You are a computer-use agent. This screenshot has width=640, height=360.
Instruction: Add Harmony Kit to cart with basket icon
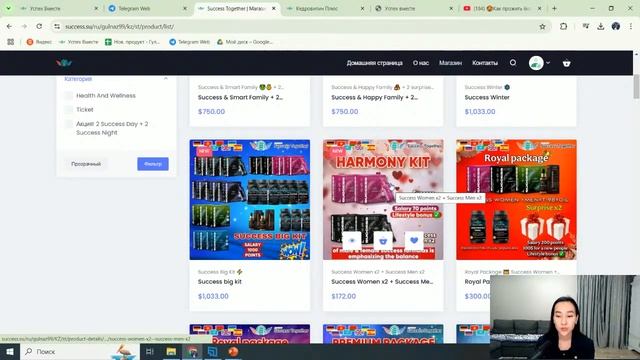[383, 240]
